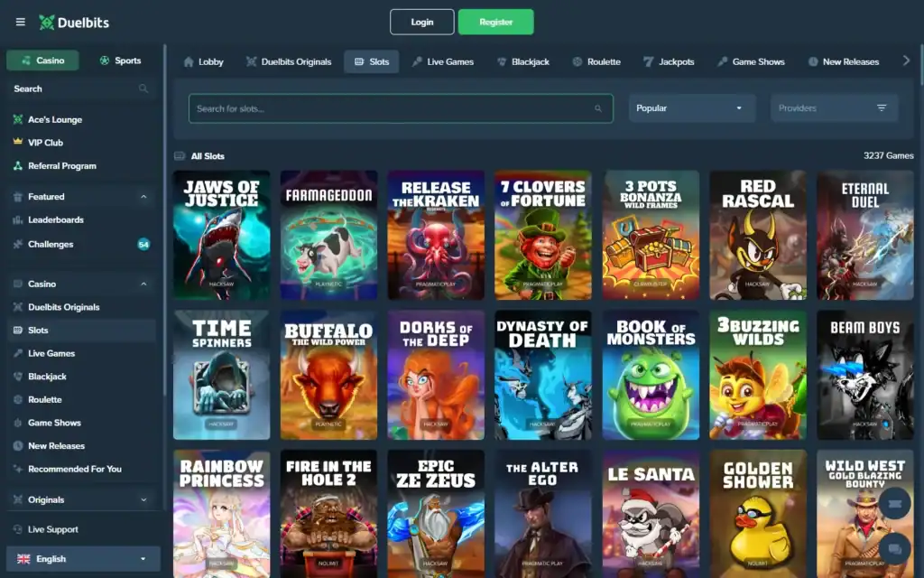This screenshot has width=924, height=578.
Task: Open Challenges with 54 badge
Action: (x=81, y=244)
